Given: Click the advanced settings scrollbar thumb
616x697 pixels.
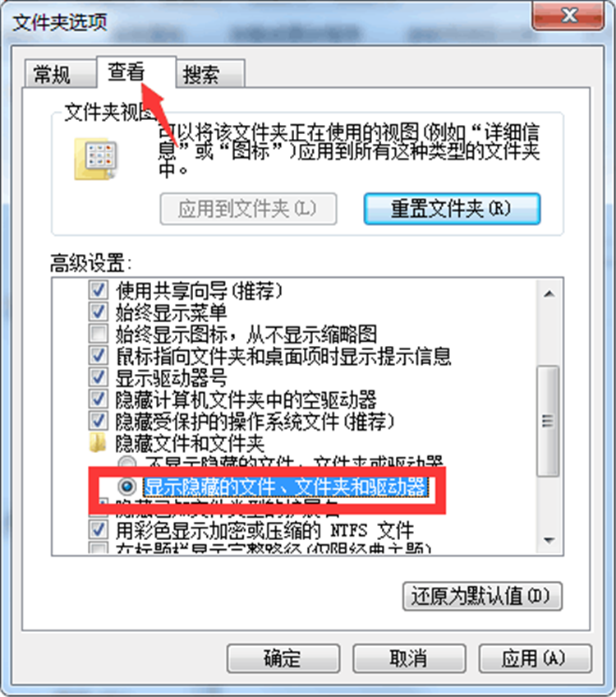Looking at the screenshot, I should (549, 421).
